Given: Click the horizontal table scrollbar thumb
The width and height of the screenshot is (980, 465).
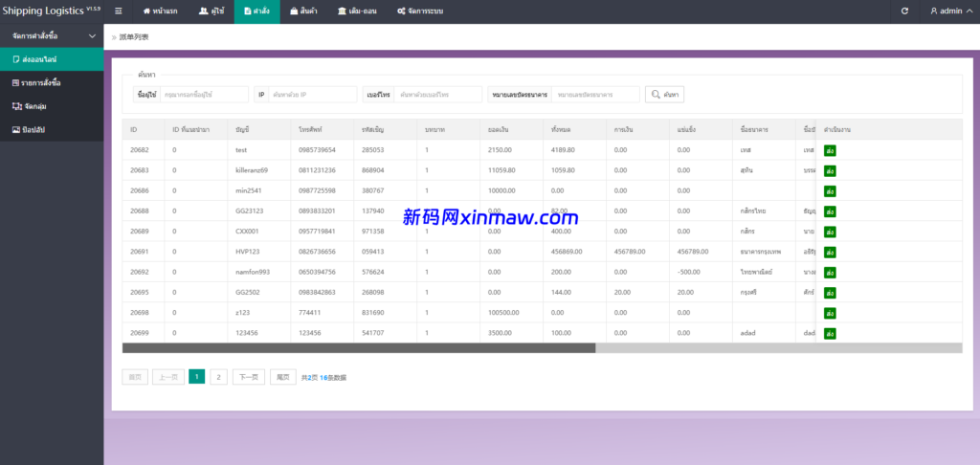Looking at the screenshot, I should point(359,348).
